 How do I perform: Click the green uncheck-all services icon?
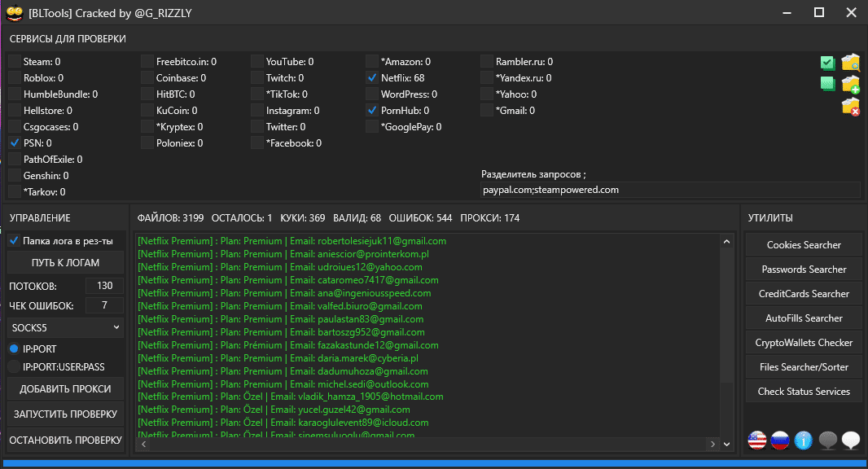(827, 84)
